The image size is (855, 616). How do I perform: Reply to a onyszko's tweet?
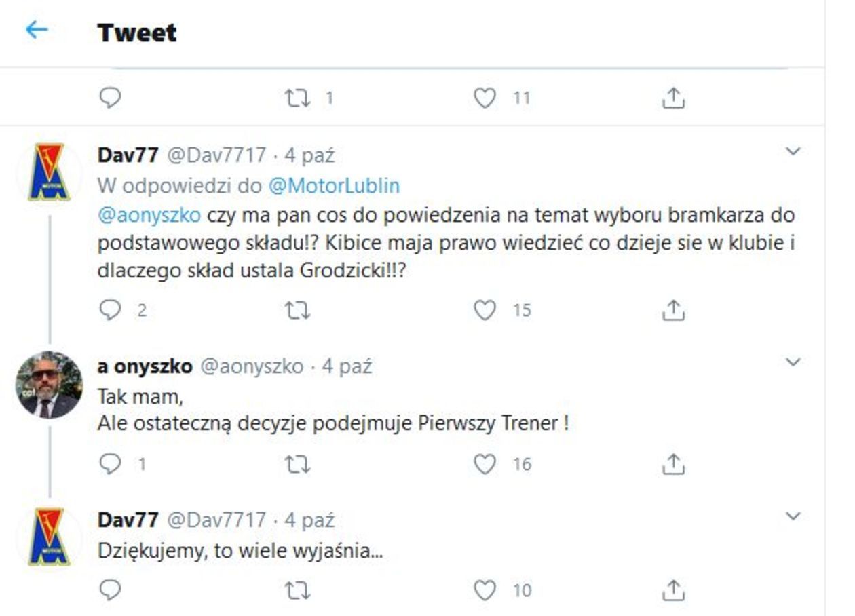(110, 464)
